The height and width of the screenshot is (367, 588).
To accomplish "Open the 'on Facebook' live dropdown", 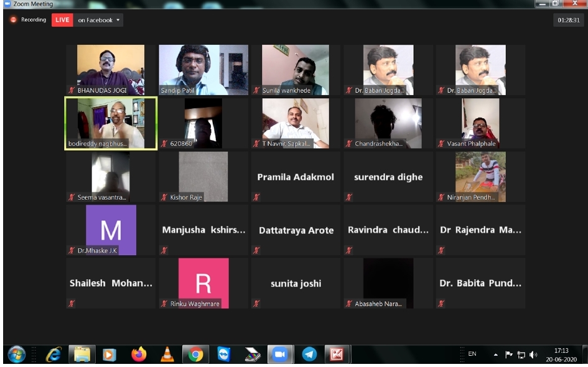I will [x=99, y=20].
